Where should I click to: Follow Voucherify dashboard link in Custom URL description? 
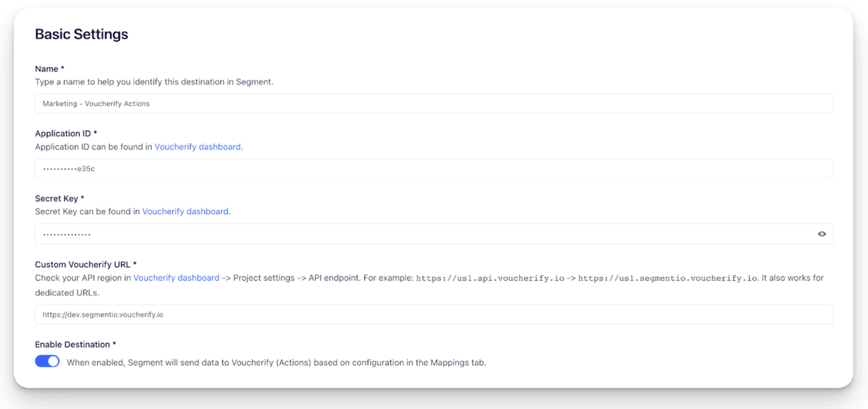(176, 278)
